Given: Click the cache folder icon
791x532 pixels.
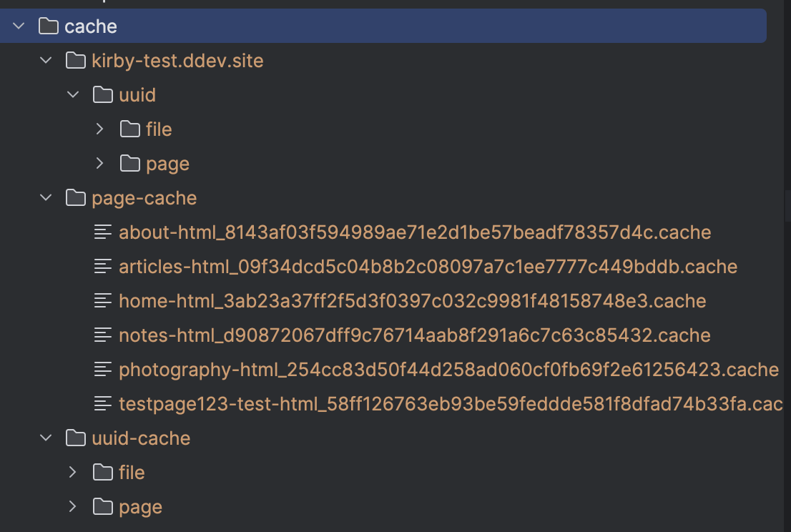Looking at the screenshot, I should coord(48,26).
